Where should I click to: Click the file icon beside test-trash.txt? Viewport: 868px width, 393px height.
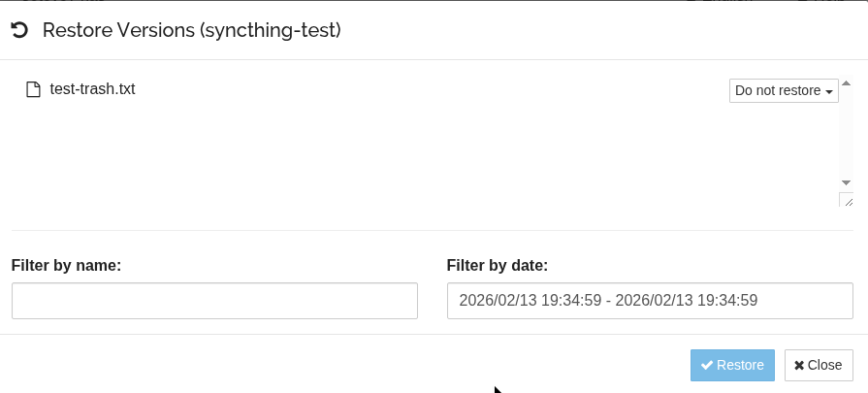tap(33, 89)
